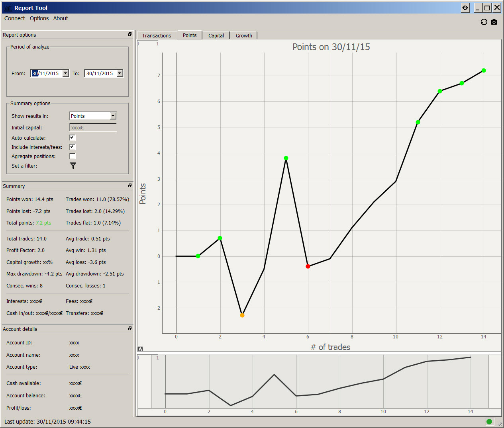
Task: Click 'Max drawdown: -4.2 pts' text
Action: pos(34,274)
